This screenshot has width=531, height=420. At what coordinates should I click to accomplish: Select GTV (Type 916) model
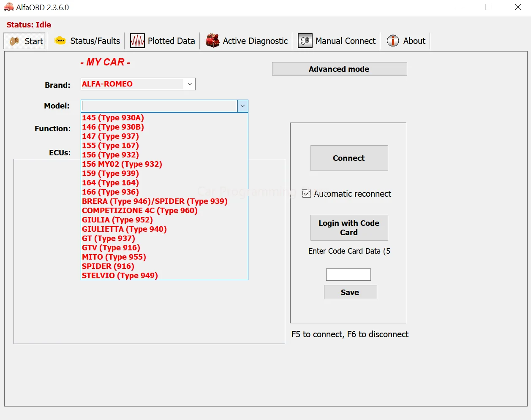pyautogui.click(x=164, y=248)
